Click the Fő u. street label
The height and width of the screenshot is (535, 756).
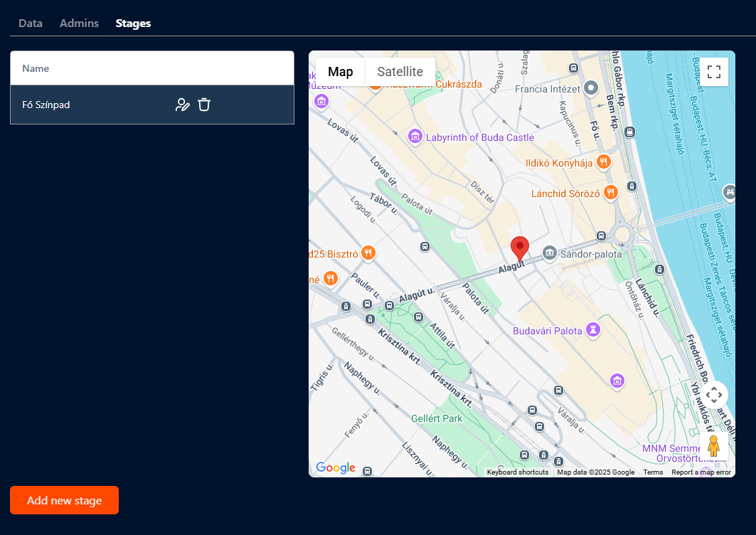pos(595,129)
